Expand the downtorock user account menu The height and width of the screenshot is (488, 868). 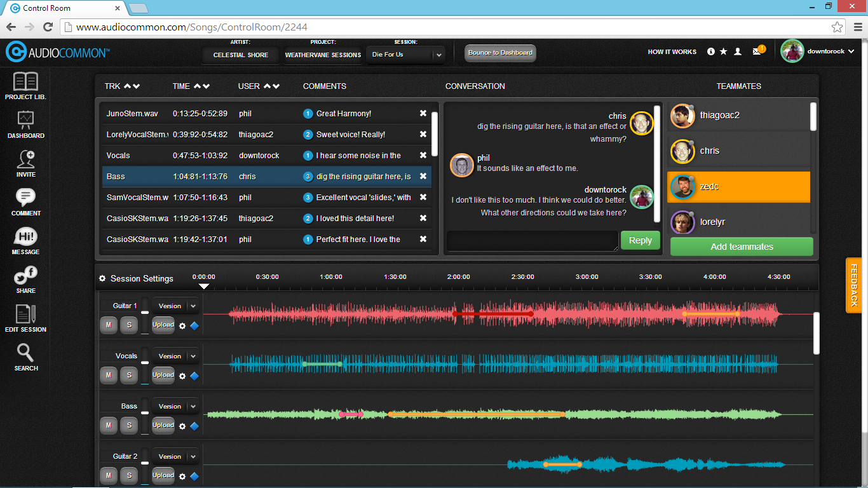(851, 51)
